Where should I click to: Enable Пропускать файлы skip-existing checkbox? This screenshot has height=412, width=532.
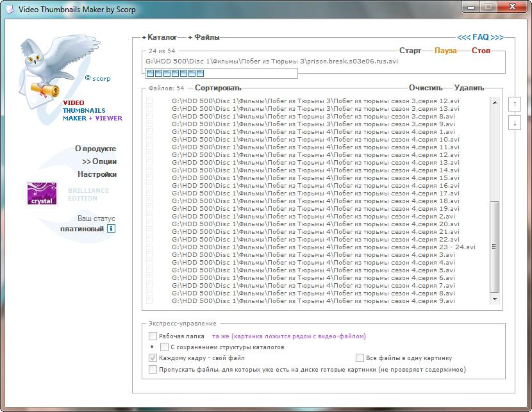pyautogui.click(x=153, y=369)
